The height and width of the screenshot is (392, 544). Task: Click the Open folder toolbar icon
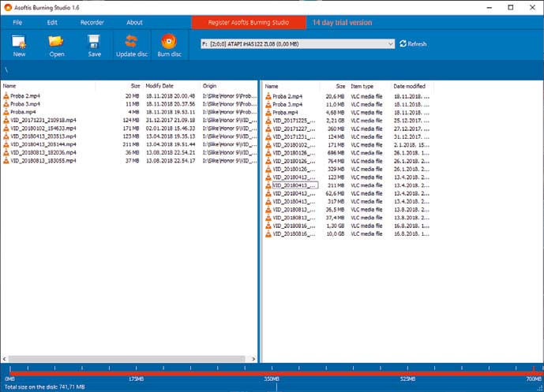[56, 41]
